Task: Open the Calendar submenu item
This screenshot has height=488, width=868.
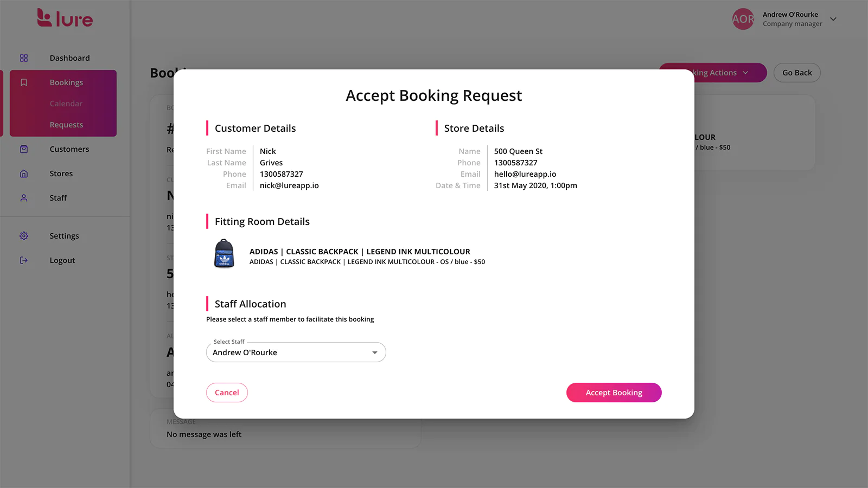Action: pyautogui.click(x=66, y=104)
